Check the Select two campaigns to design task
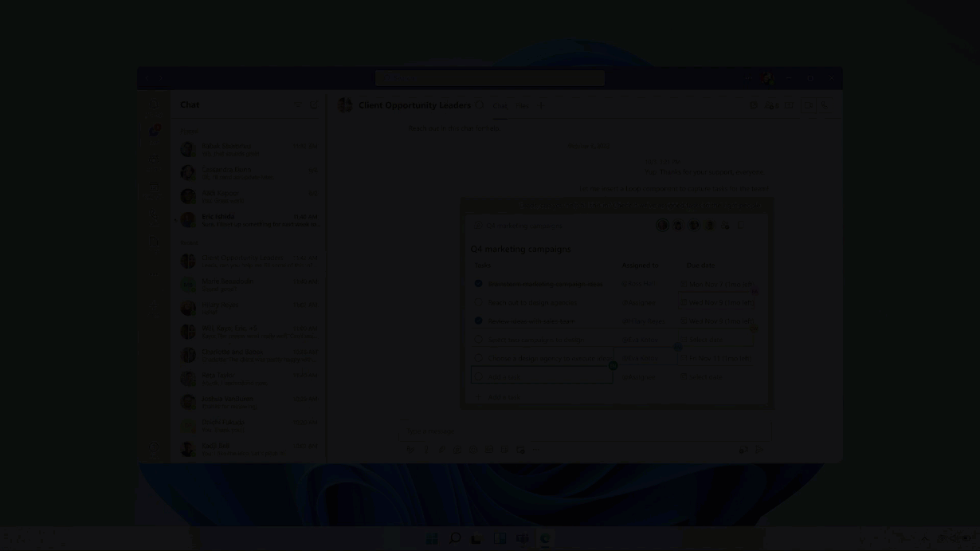 [x=478, y=340]
